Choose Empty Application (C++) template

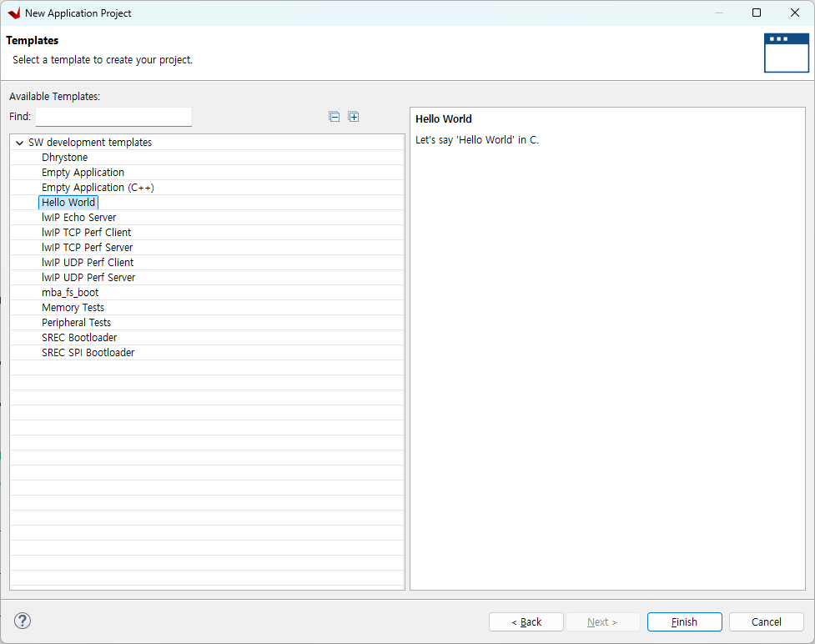(98, 188)
